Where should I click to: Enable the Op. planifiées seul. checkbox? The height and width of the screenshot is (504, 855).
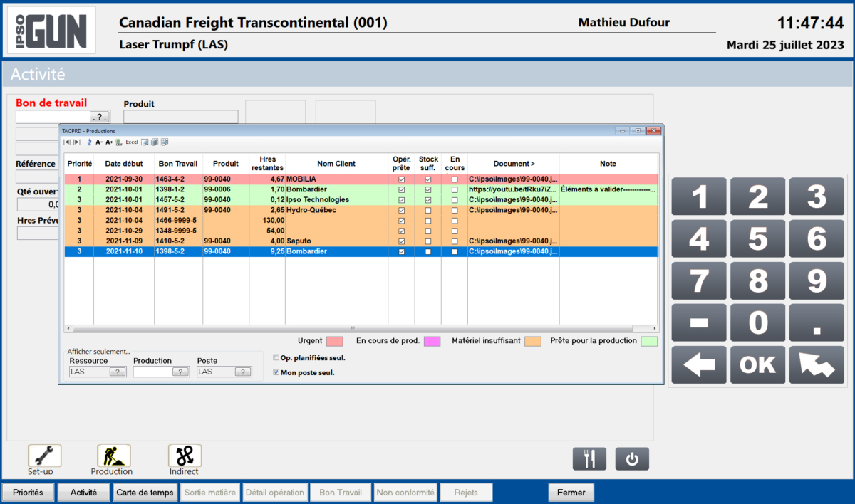pyautogui.click(x=276, y=357)
